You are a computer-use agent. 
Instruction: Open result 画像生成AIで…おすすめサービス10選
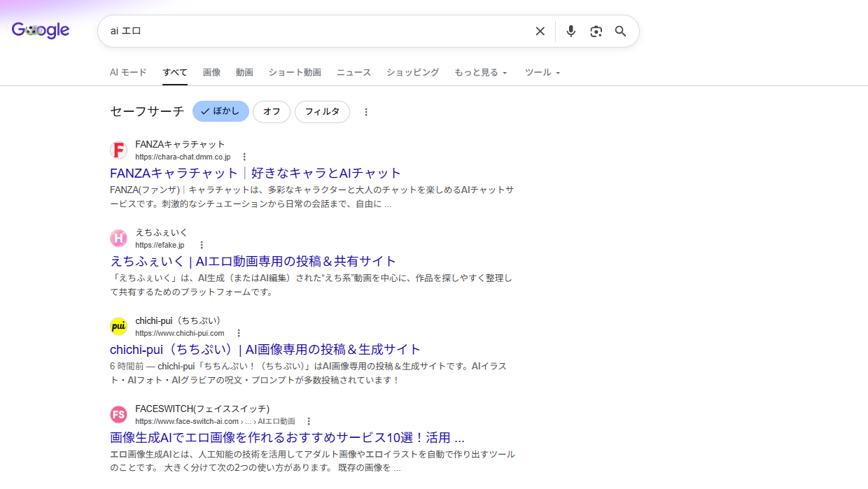pyautogui.click(x=287, y=437)
